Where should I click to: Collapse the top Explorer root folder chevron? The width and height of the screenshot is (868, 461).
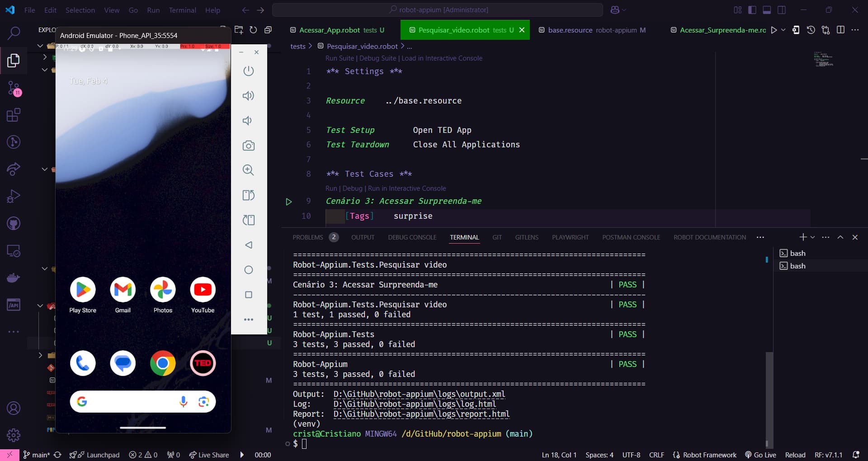pos(40,46)
